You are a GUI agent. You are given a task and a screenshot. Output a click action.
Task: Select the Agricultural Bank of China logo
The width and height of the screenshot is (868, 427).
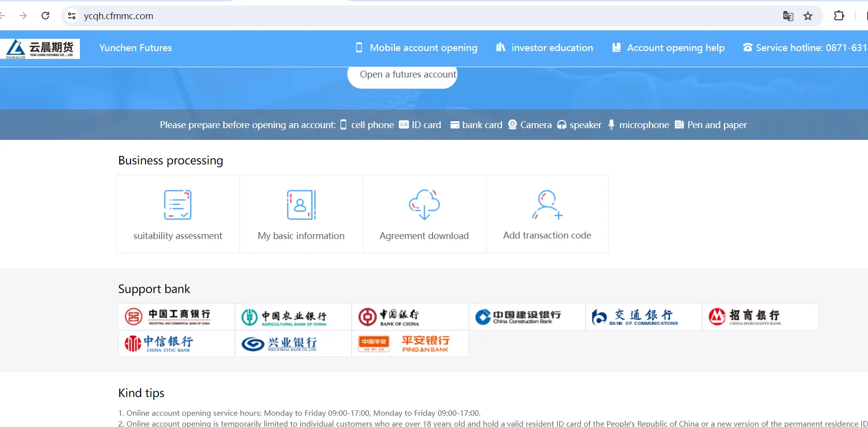pyautogui.click(x=293, y=317)
